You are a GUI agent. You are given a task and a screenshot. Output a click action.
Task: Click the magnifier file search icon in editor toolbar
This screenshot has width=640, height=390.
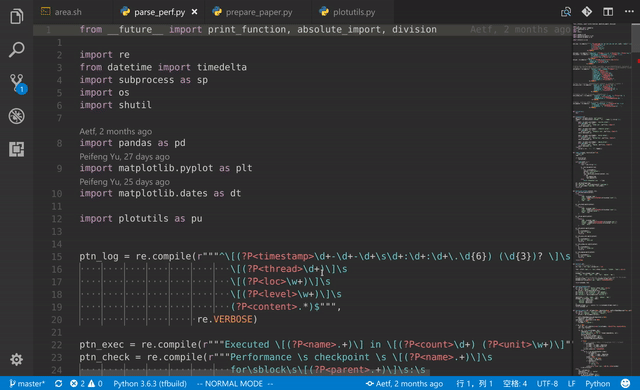click(x=566, y=12)
